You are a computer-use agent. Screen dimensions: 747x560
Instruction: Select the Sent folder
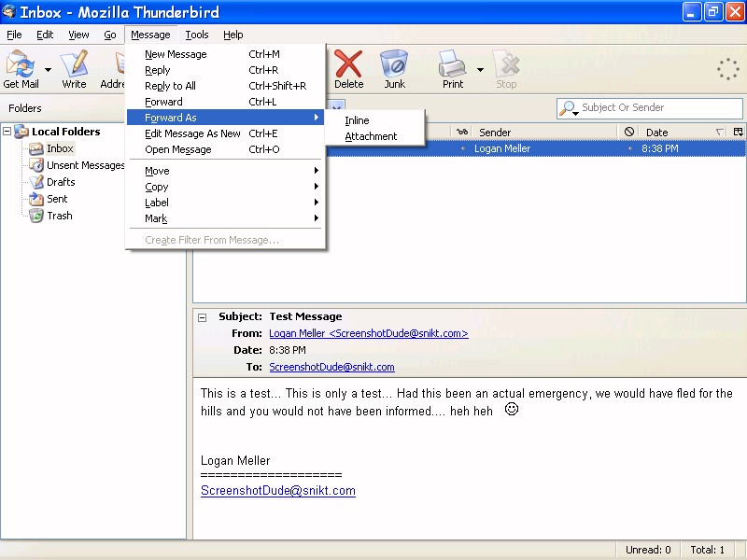[57, 199]
